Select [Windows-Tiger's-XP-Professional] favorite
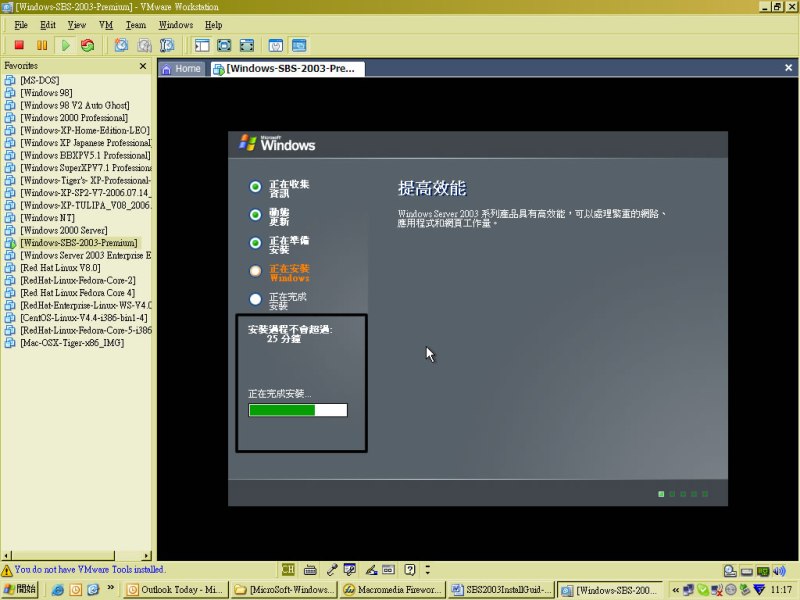Viewport: 800px width, 600px height. [x=85, y=180]
